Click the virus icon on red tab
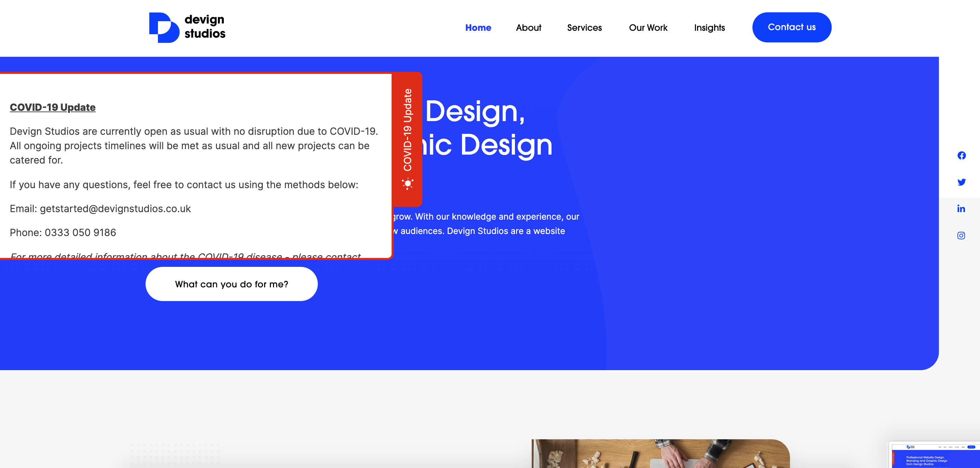The width and height of the screenshot is (980, 468). pos(407,184)
